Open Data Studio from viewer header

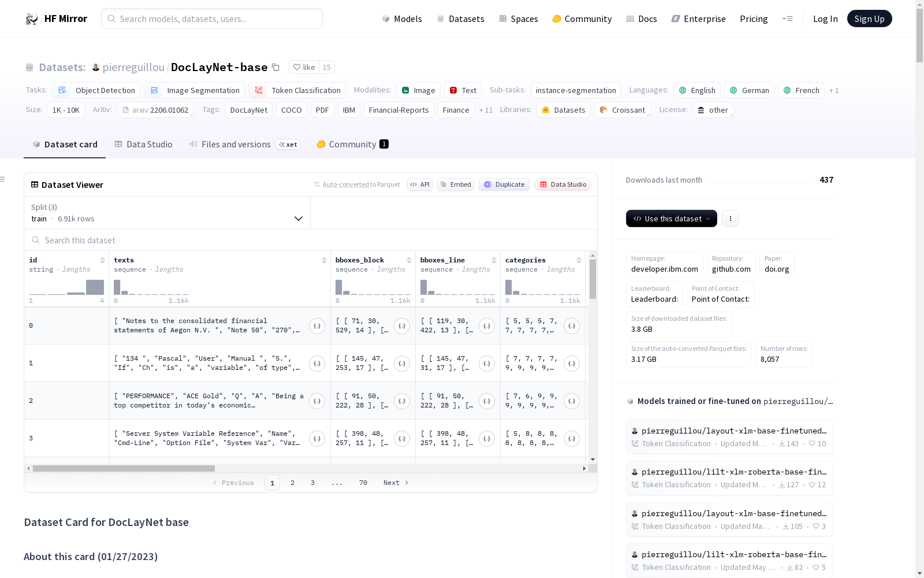[x=562, y=184]
